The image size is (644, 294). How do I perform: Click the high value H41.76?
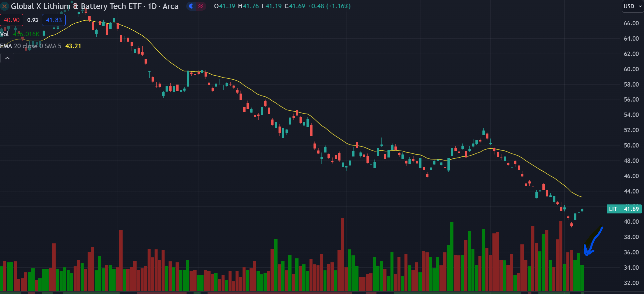click(248, 6)
